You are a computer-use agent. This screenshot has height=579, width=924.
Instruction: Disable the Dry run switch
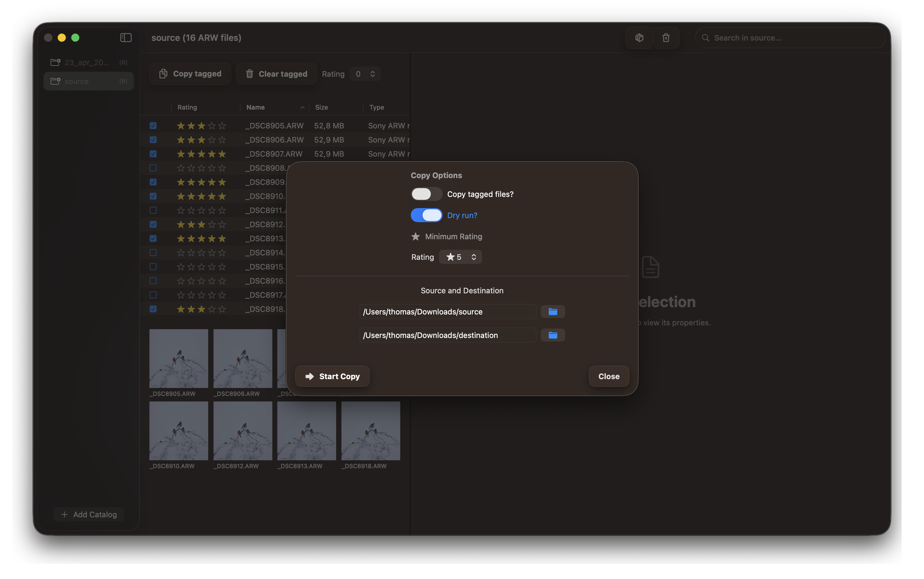pos(426,215)
